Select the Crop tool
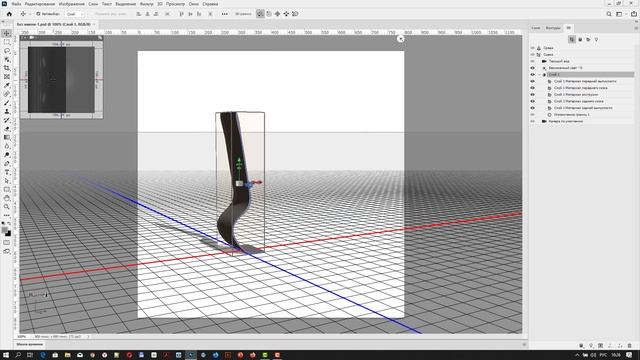 (7, 68)
